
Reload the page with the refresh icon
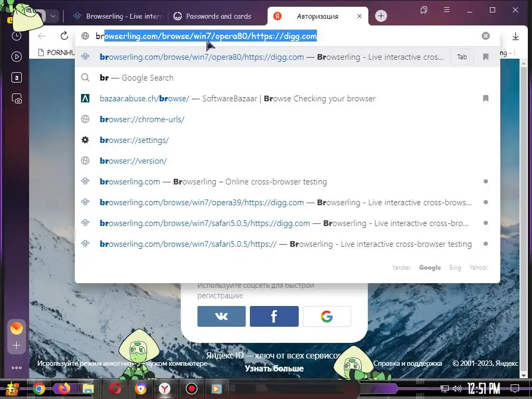point(64,36)
